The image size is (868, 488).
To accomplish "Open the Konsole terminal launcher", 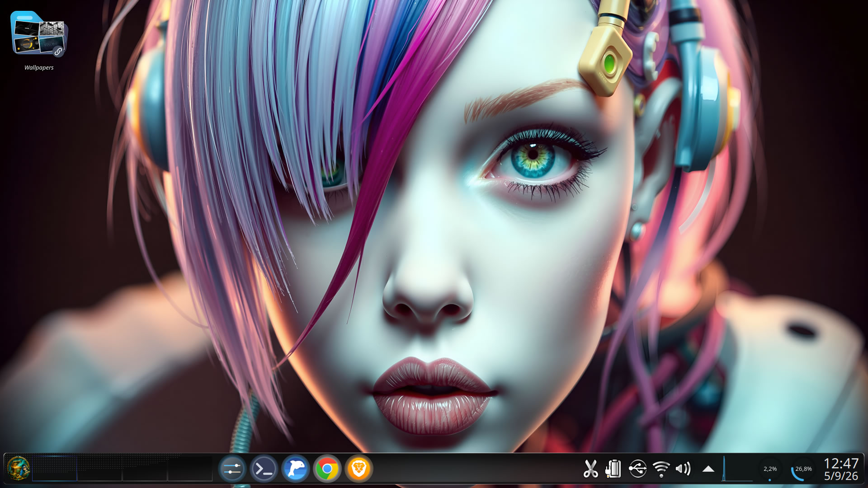I will click(264, 469).
